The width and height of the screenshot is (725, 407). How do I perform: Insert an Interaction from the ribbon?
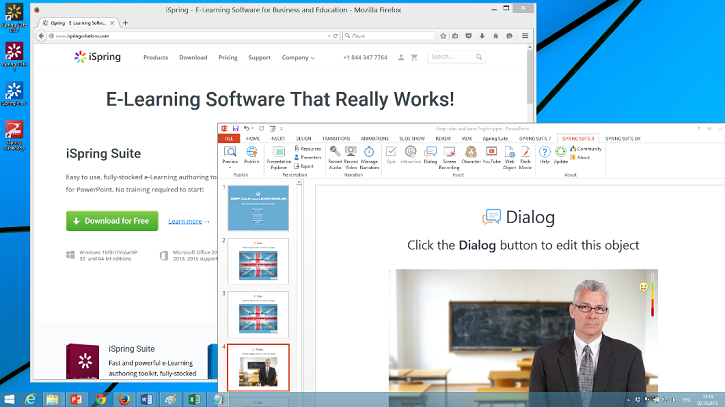tap(411, 155)
